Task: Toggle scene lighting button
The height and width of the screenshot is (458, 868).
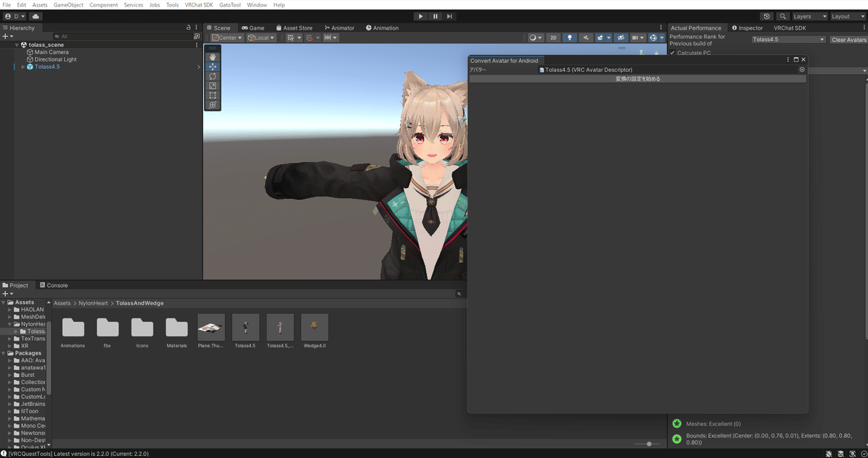Action: tap(569, 38)
